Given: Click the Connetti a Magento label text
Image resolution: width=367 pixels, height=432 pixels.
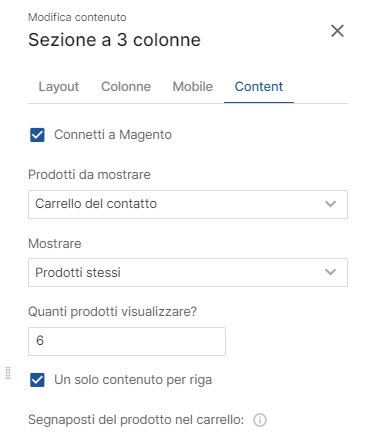Looking at the screenshot, I should coord(113,135).
